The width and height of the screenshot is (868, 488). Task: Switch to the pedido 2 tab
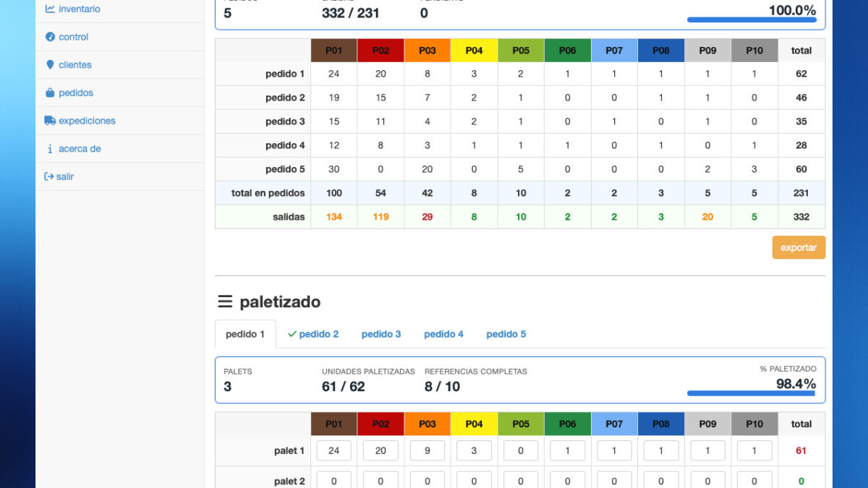[x=313, y=334]
